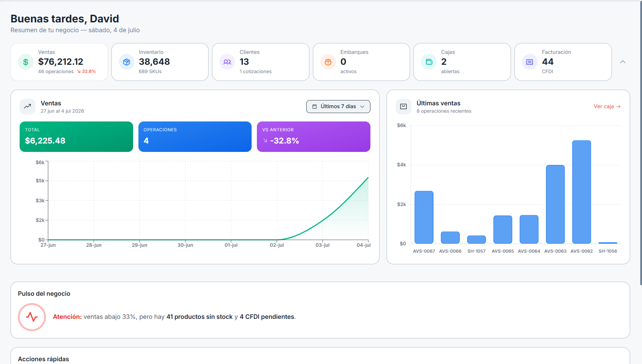
Task: Click the green TOTAL $6,225.48 tile
Action: pos(76,136)
